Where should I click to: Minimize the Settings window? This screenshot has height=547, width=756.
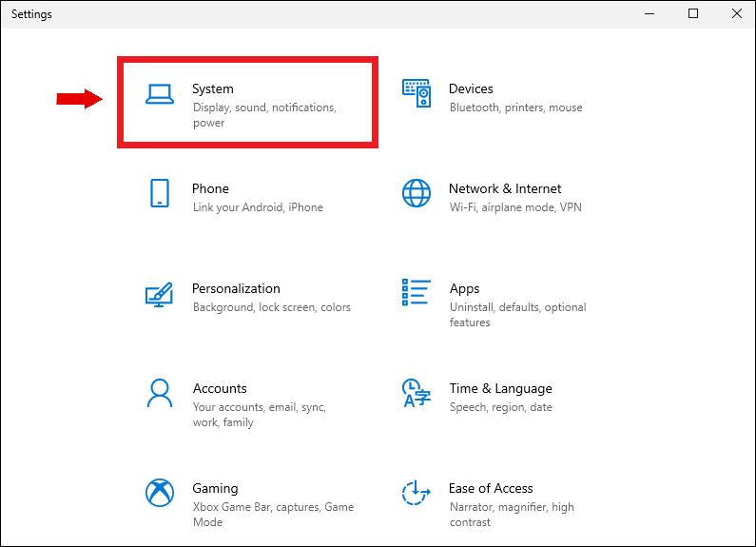click(x=650, y=14)
